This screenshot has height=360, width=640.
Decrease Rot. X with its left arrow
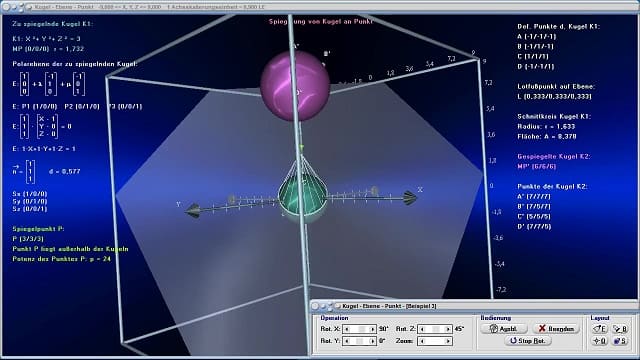pos(347,329)
